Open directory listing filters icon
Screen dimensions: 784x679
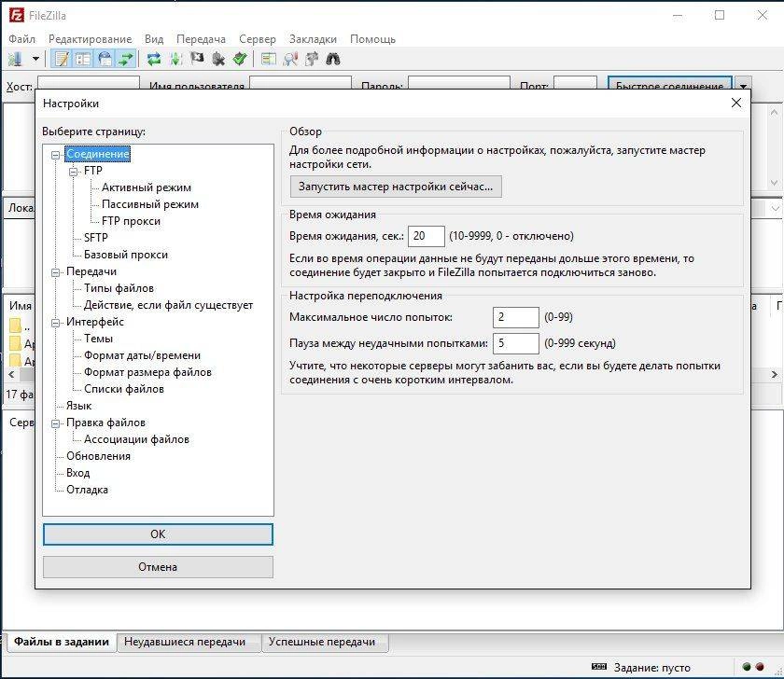(x=269, y=59)
